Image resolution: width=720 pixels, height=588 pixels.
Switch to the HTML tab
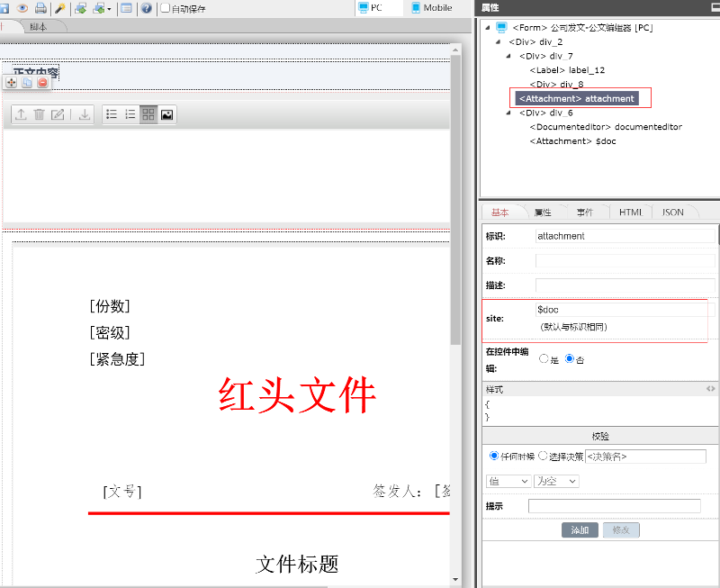[x=630, y=213]
